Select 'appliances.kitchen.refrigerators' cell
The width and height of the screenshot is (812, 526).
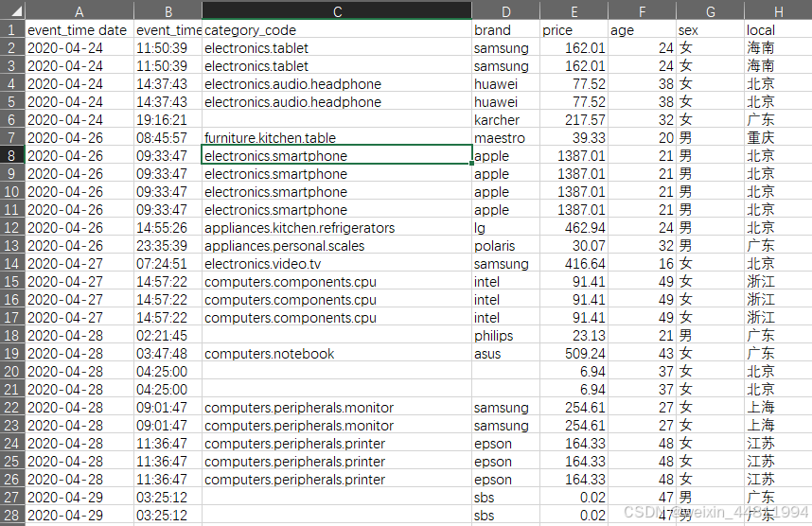tap(337, 228)
